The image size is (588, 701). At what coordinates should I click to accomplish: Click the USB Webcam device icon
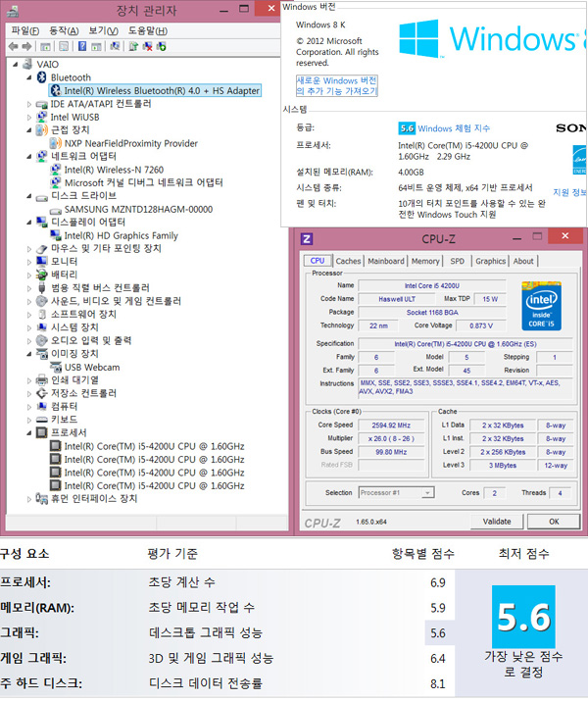(x=56, y=367)
